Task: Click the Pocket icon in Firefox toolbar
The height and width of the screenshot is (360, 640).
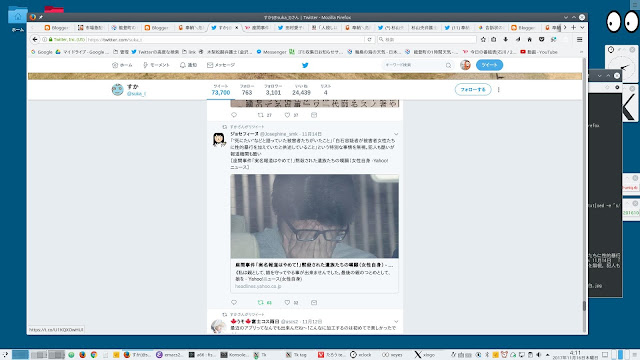Action: [x=541, y=40]
